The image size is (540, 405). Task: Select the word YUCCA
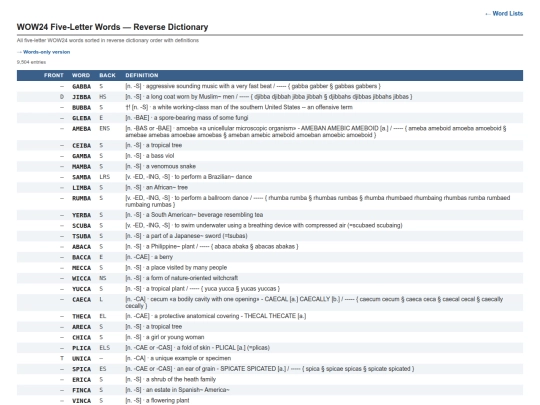point(82,289)
